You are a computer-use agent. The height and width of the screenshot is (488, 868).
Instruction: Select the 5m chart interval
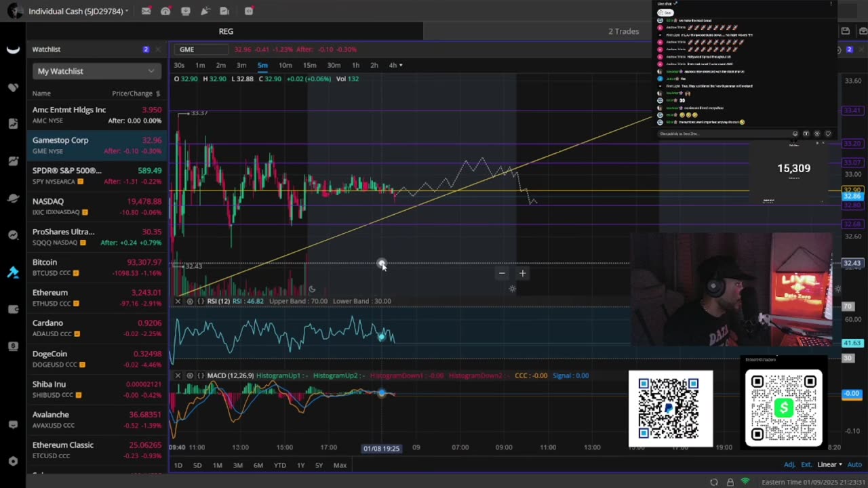click(262, 65)
